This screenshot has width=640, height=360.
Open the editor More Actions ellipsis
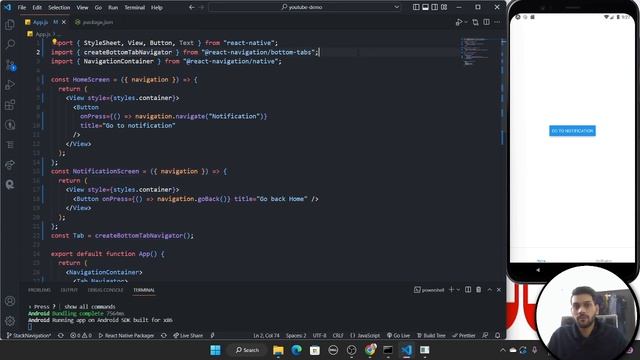point(497,22)
